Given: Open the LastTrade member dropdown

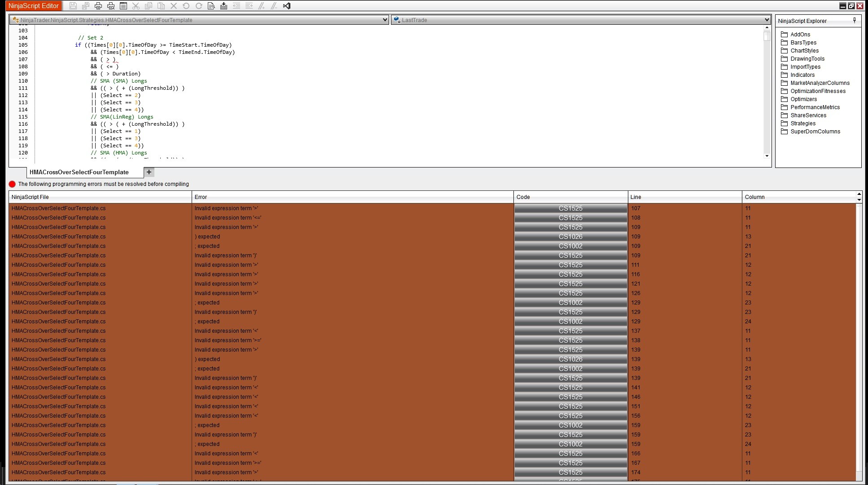Looking at the screenshot, I should point(767,20).
